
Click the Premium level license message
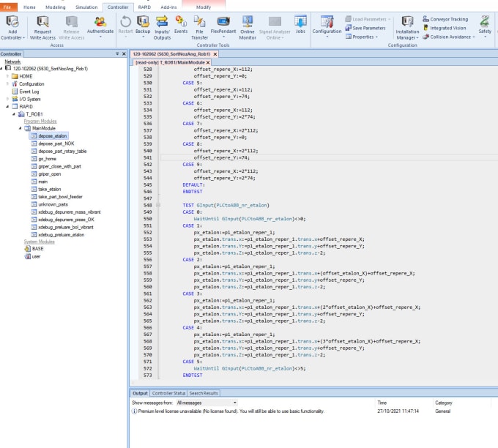[231, 411]
